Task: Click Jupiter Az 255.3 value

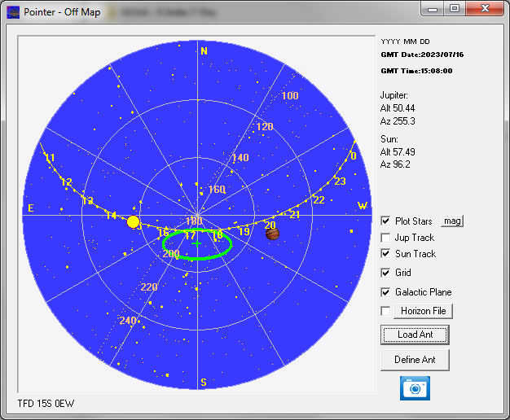Action: click(398, 121)
